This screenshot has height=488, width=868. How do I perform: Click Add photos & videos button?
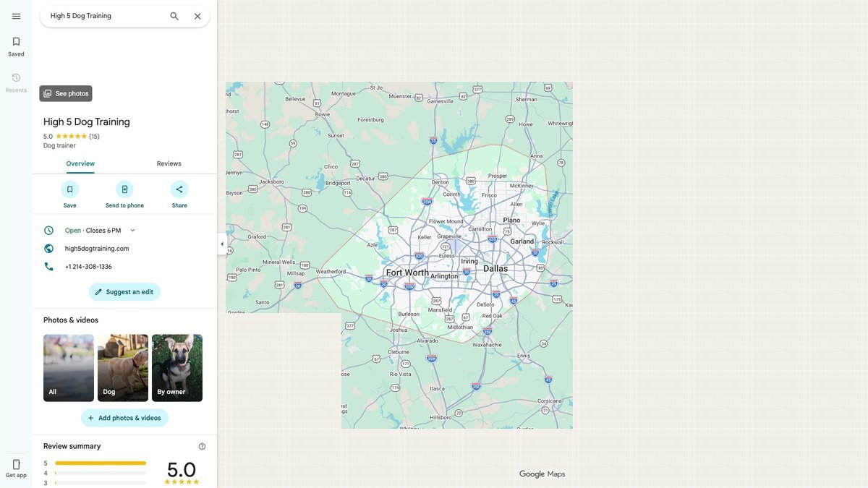point(124,418)
